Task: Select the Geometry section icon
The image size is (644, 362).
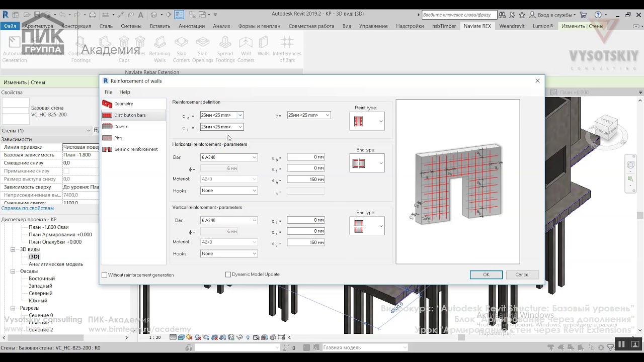Action: click(107, 104)
